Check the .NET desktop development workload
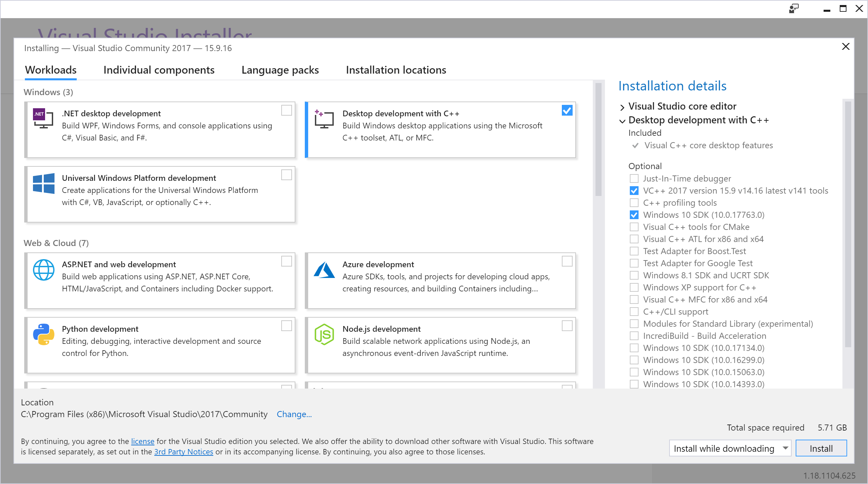 pyautogui.click(x=286, y=110)
